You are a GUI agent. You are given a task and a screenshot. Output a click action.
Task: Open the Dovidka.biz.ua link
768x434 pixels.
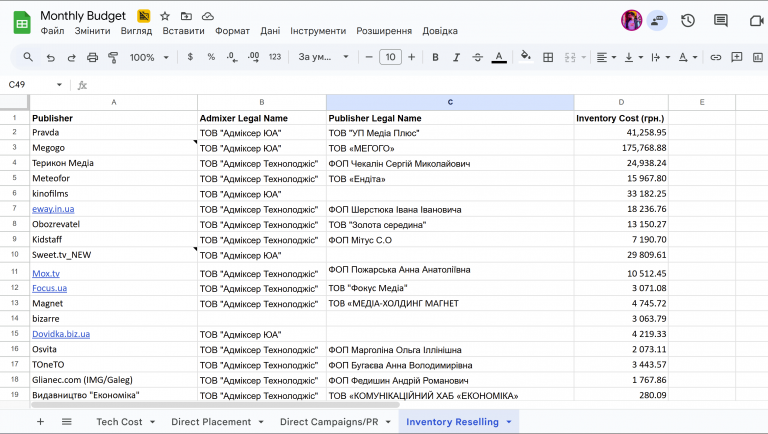pos(61,334)
